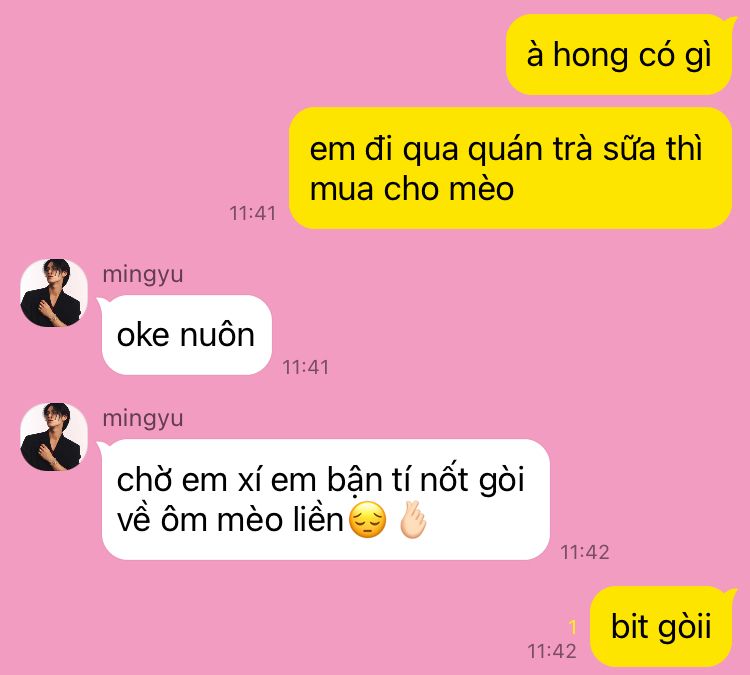The image size is (750, 675).
Task: Tap the 11:42 timestamp left of 'bit gòii'
Action: pyautogui.click(x=551, y=651)
